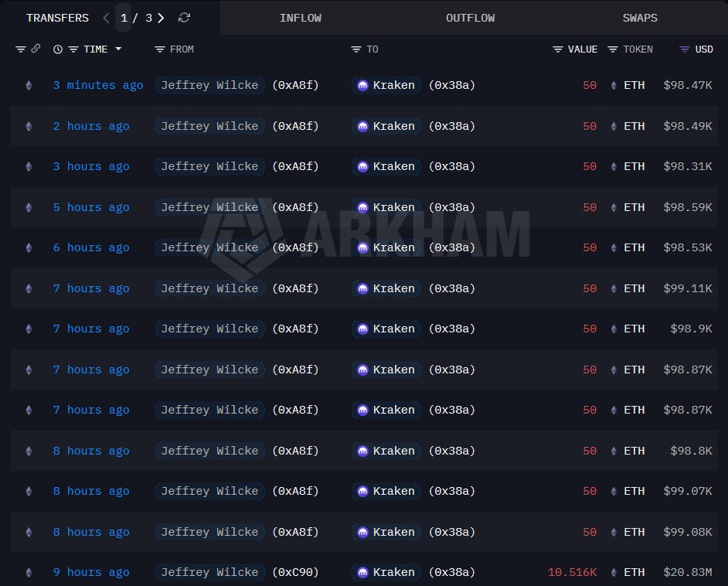The image size is (728, 586).
Task: Expand the TIME sort dropdown arrow
Action: (118, 49)
